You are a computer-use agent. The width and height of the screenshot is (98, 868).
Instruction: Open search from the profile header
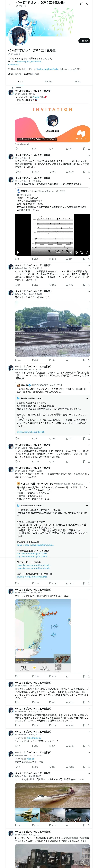[87, 4]
